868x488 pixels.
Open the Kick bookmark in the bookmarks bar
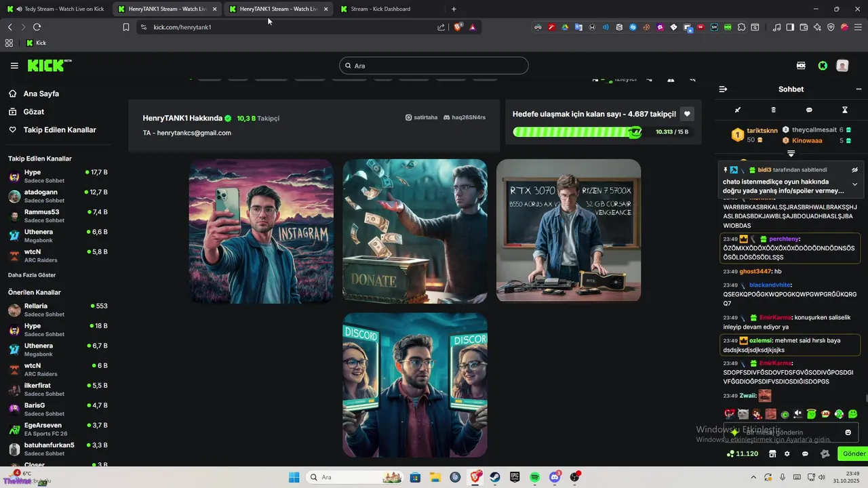pyautogui.click(x=36, y=43)
